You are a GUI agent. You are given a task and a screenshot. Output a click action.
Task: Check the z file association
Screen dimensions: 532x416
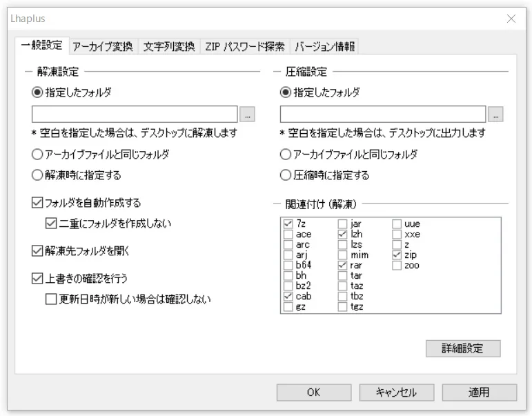click(397, 245)
